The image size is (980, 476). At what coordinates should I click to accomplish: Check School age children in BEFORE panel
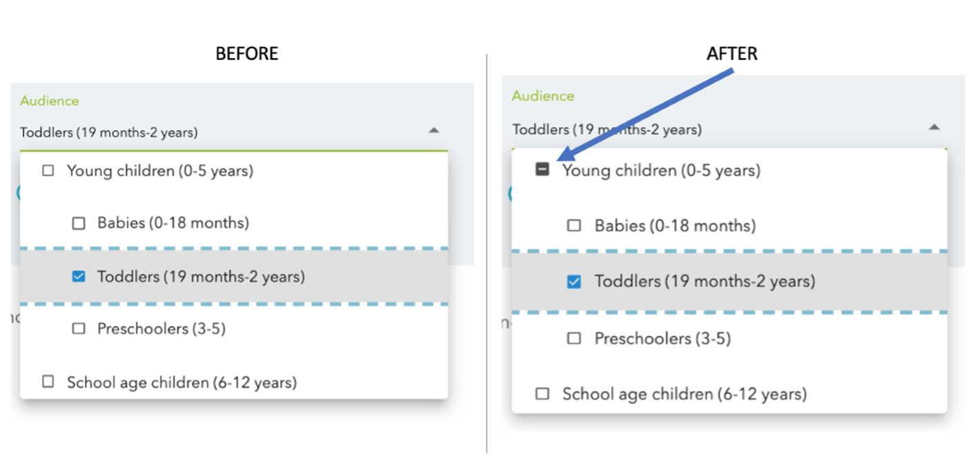point(48,381)
